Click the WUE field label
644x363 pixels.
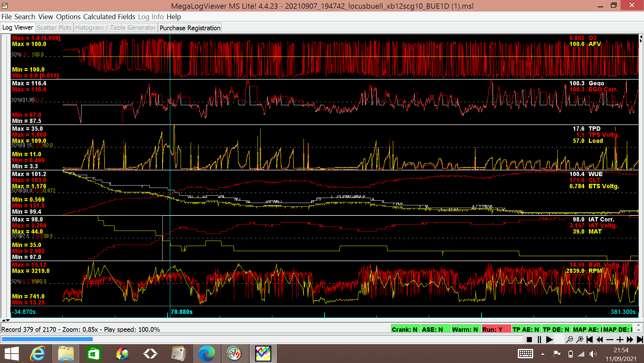(x=595, y=174)
